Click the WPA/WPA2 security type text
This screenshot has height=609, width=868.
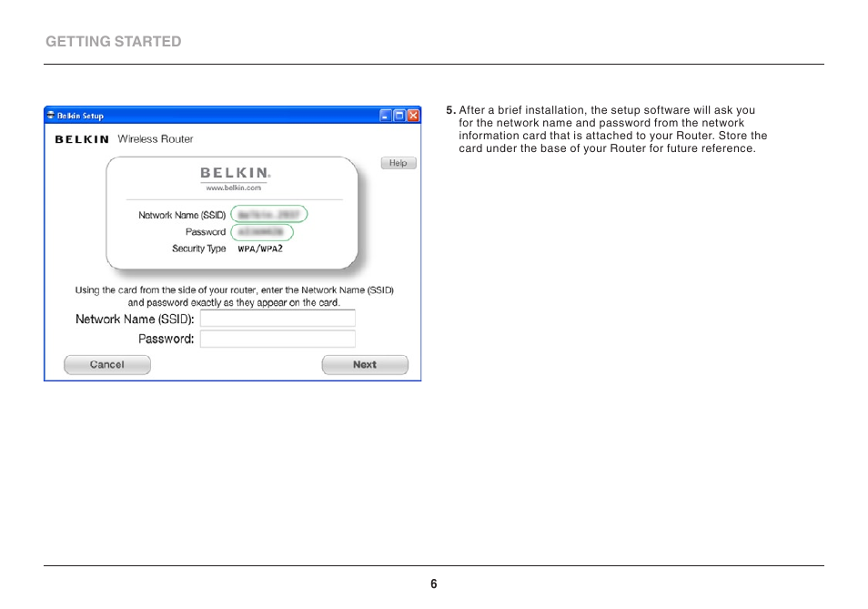pos(260,249)
